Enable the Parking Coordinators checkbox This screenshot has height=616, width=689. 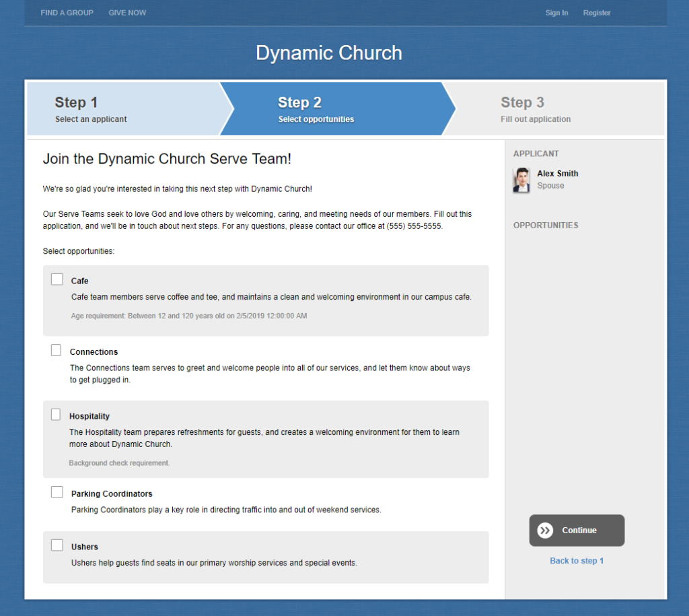coord(57,492)
